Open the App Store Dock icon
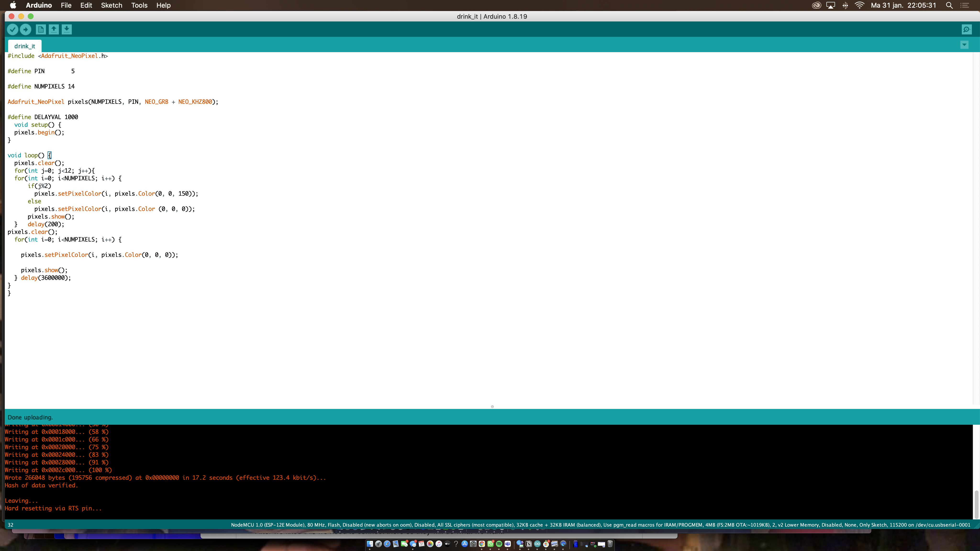Screen dimensions: 980x551 [464, 544]
